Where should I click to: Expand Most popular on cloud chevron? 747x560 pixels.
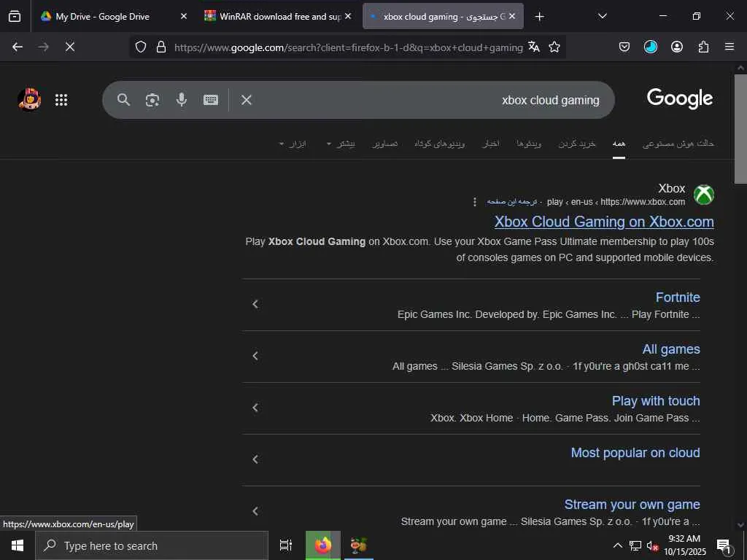click(x=255, y=459)
